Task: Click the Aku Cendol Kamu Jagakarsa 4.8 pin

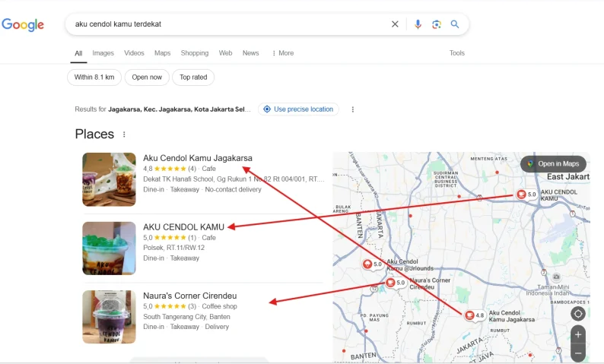Action: coord(475,315)
